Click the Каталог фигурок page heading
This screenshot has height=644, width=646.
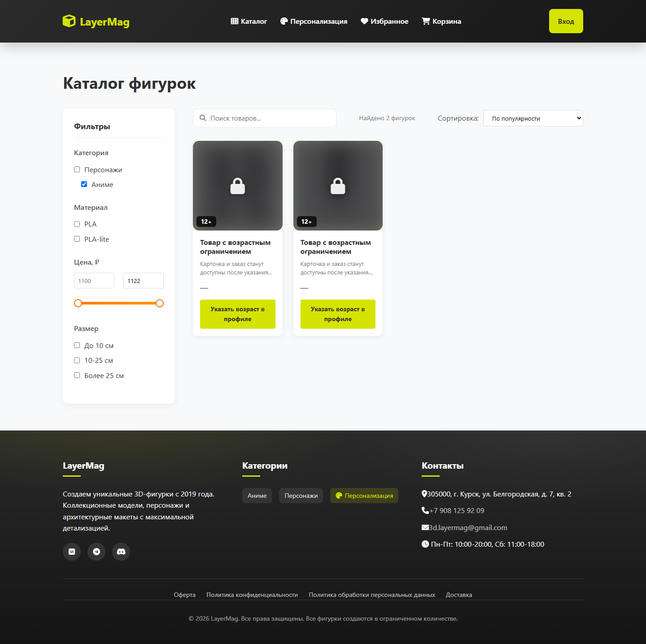129,83
